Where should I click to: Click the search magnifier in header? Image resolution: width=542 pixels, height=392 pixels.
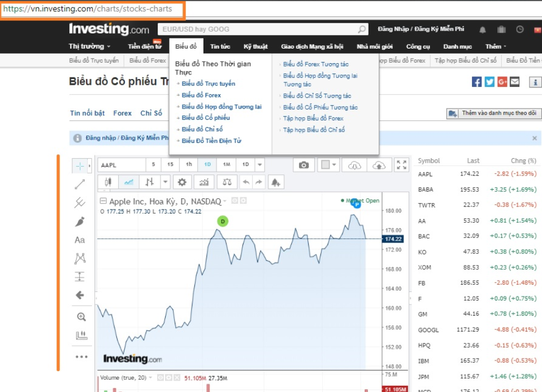(362, 29)
